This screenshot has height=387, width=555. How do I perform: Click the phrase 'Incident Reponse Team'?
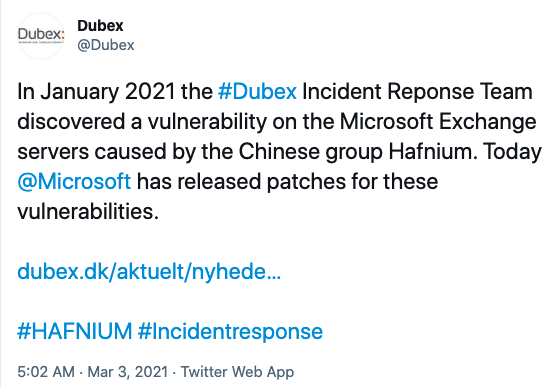click(x=417, y=92)
